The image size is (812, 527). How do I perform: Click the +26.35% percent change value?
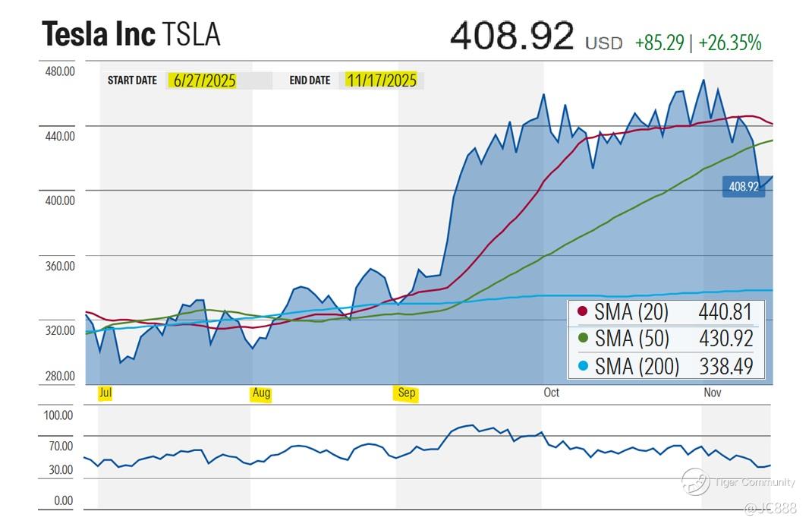729,43
